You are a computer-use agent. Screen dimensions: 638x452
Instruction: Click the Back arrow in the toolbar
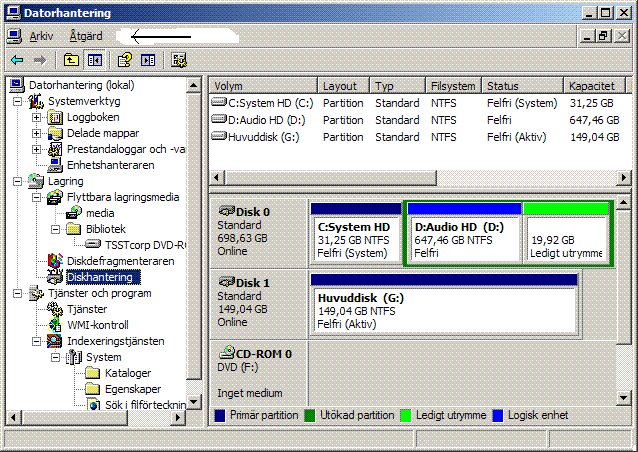[16, 60]
